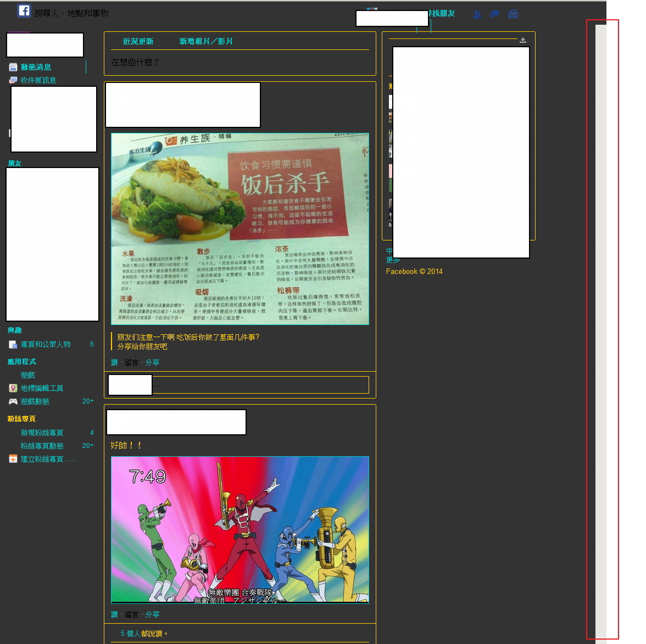
Task: Click the 找朋友 link in top bar
Action: click(442, 14)
